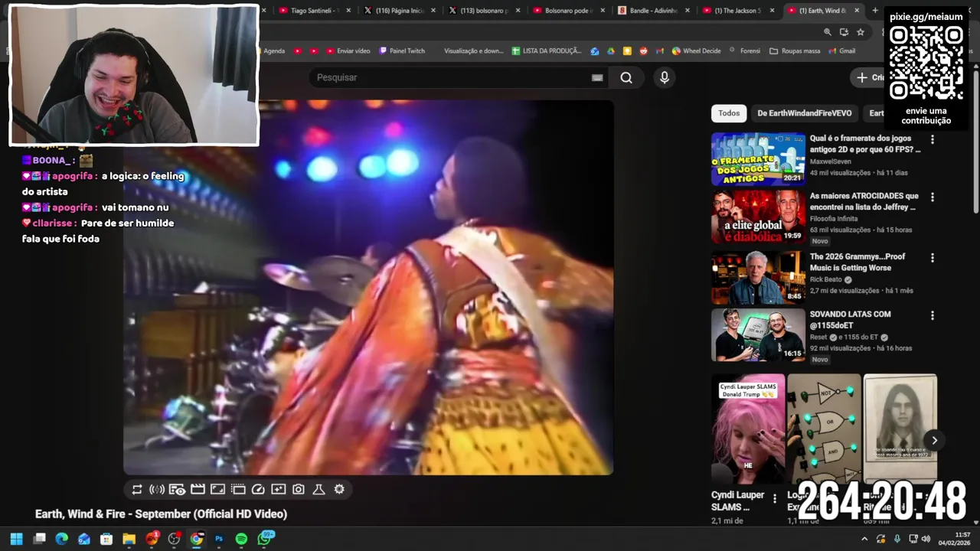The height and width of the screenshot is (551, 980).
Task: Click the Rick Beato channel name
Action: [825, 280]
